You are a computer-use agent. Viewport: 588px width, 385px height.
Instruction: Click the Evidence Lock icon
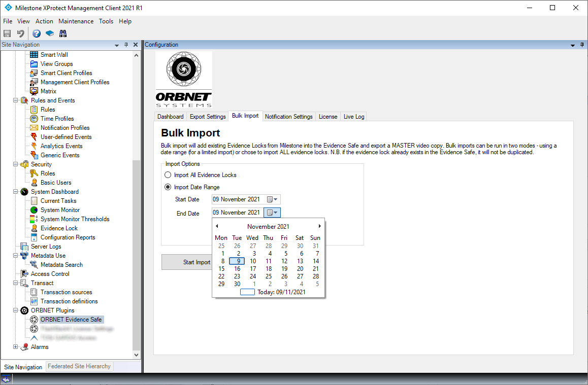pos(34,228)
